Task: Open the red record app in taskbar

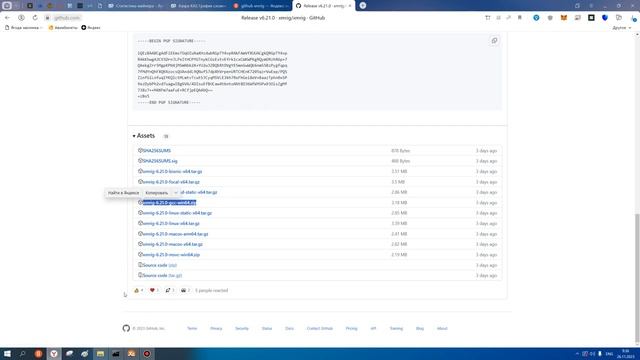Action: pos(147,353)
